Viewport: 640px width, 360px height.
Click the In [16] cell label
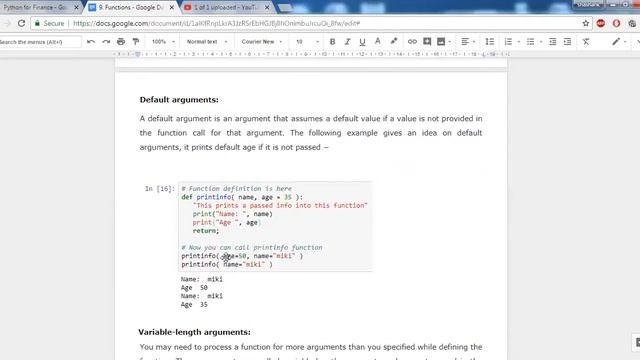tap(160, 189)
